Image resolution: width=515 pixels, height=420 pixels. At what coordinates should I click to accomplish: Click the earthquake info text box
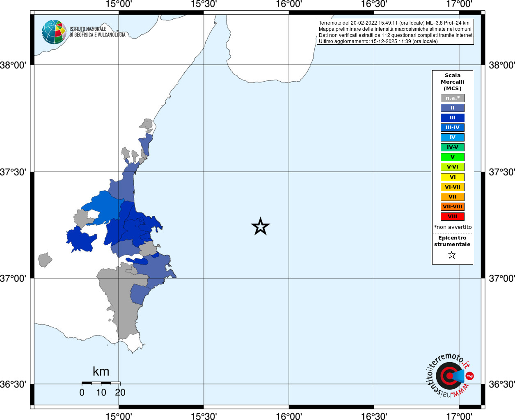[x=395, y=32]
